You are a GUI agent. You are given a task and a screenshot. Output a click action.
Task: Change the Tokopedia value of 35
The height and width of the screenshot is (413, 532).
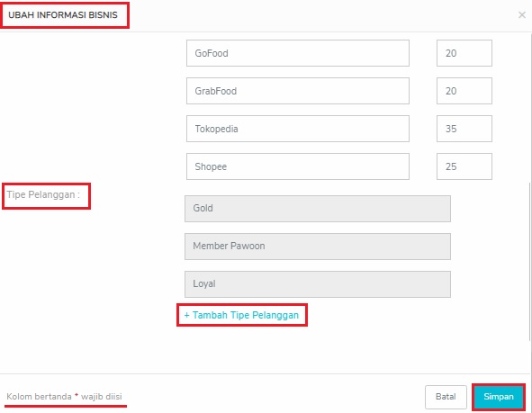[464, 129]
